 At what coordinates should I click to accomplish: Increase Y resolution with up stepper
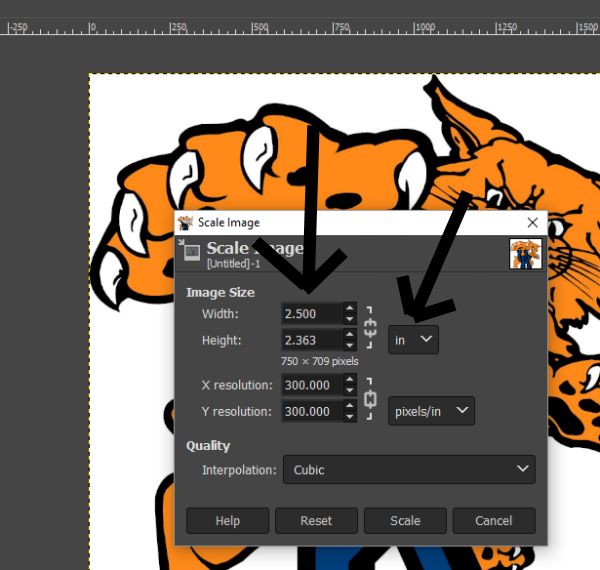(349, 406)
